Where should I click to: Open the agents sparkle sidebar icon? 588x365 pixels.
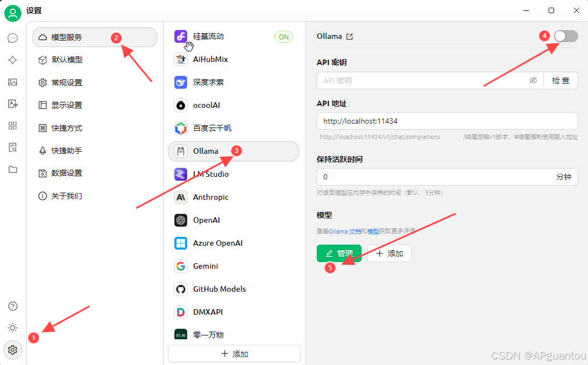(x=13, y=60)
